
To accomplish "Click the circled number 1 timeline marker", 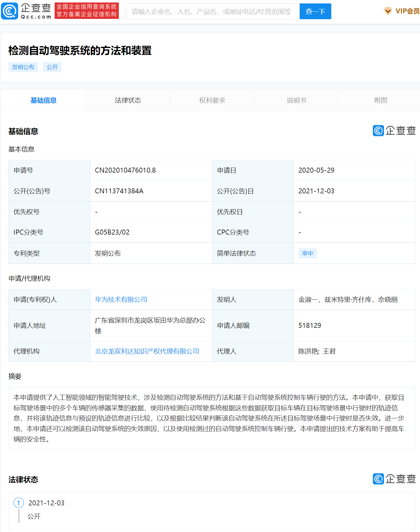I will pyautogui.click(x=19, y=503).
